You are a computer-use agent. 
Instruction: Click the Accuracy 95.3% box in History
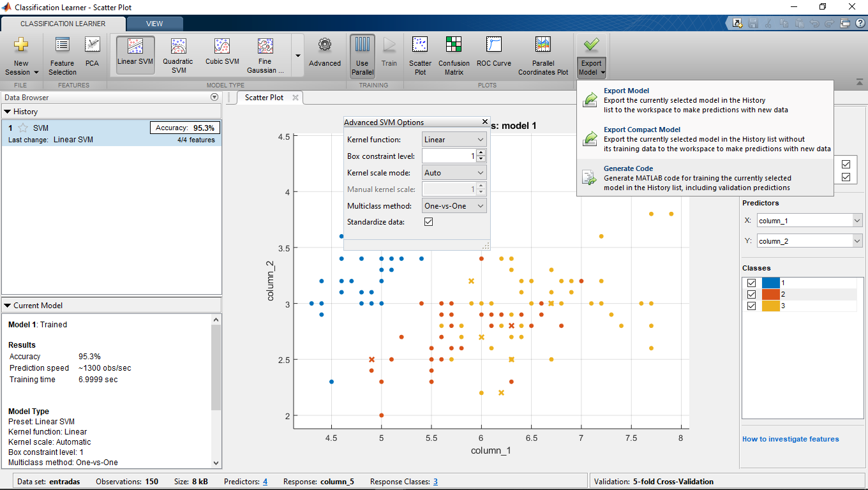point(185,128)
